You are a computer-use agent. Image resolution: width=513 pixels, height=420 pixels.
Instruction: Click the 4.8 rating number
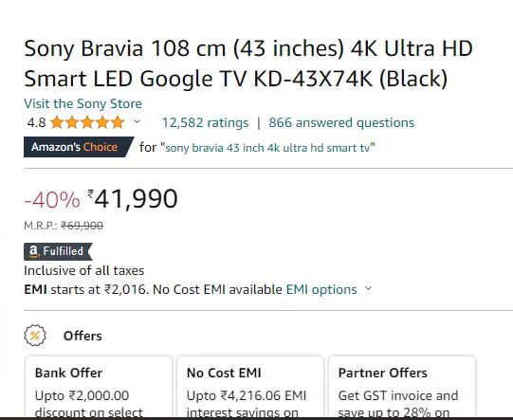36,123
